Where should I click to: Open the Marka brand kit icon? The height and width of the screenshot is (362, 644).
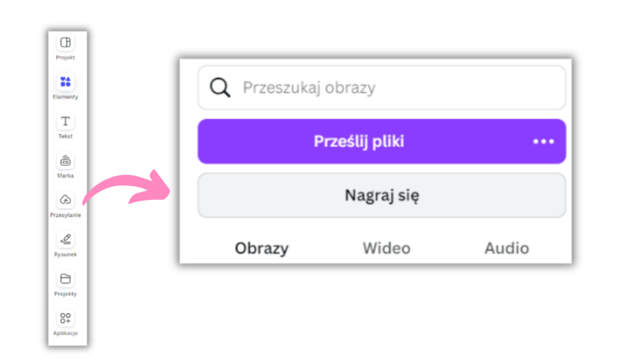(65, 161)
